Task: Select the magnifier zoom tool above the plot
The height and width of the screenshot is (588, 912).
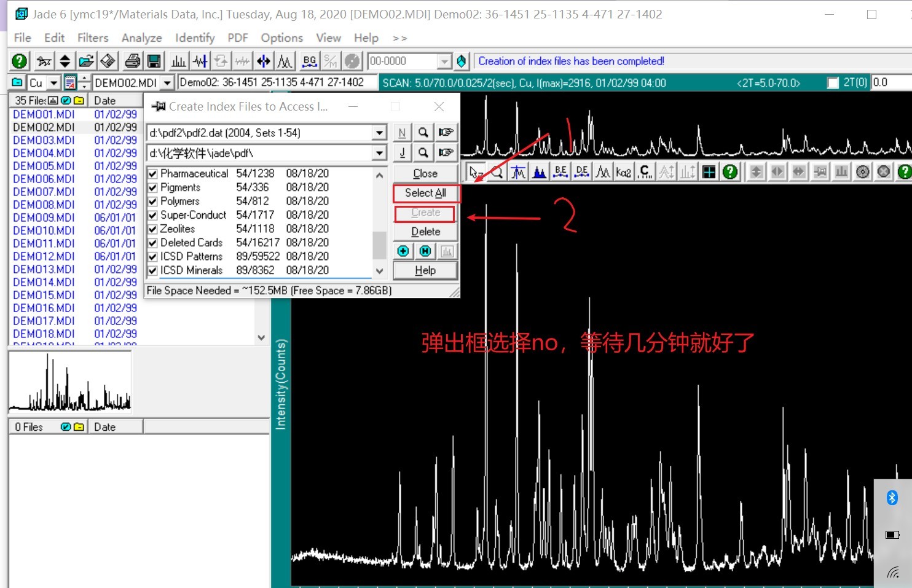Action: point(497,172)
